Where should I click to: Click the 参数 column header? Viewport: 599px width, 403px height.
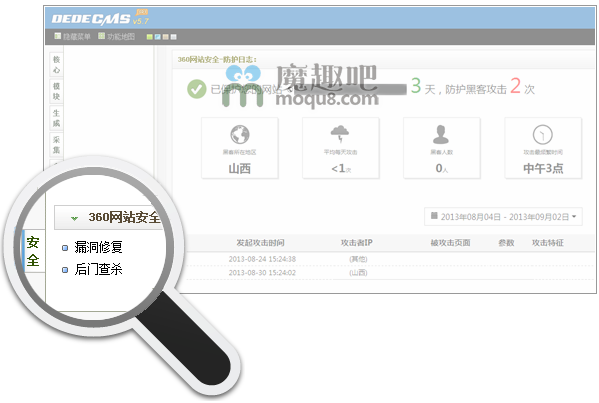click(506, 243)
